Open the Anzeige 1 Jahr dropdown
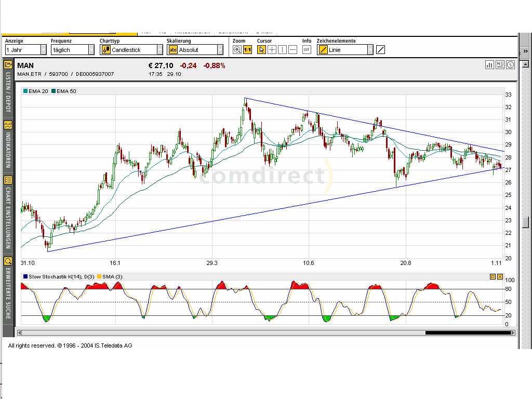 [x=25, y=50]
